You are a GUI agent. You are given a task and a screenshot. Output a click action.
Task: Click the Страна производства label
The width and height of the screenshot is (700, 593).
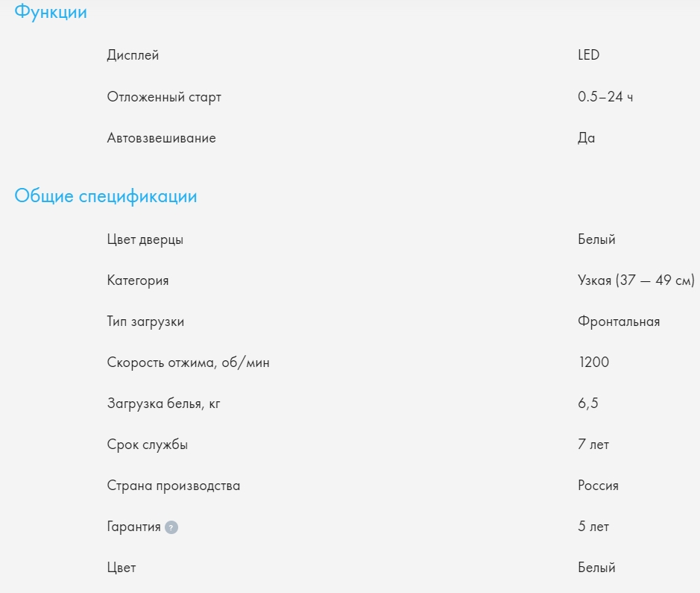[174, 486]
